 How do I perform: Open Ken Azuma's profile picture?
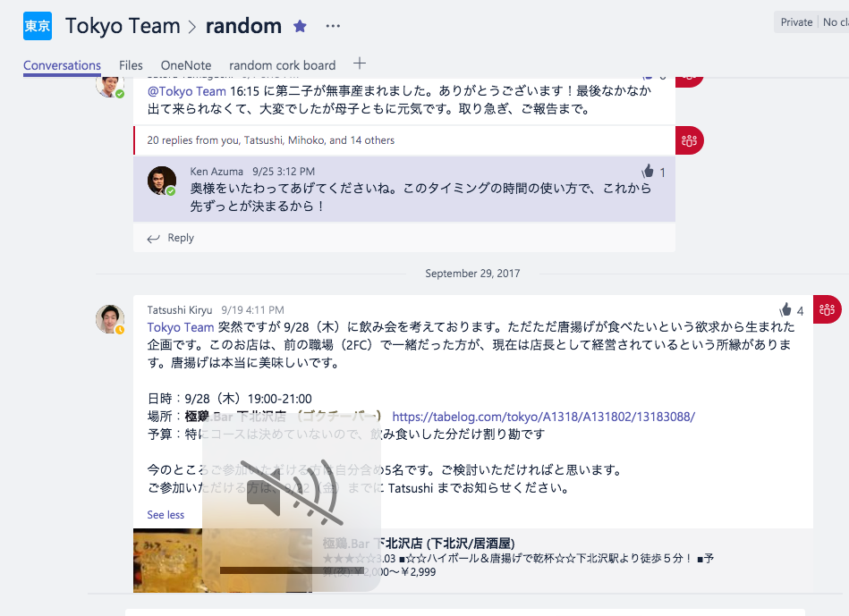point(161,181)
